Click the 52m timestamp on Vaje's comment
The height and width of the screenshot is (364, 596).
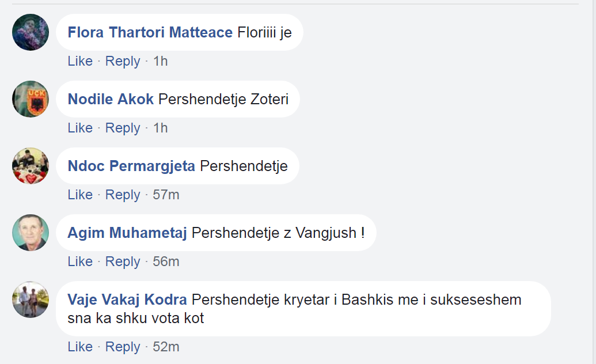pyautogui.click(x=166, y=347)
